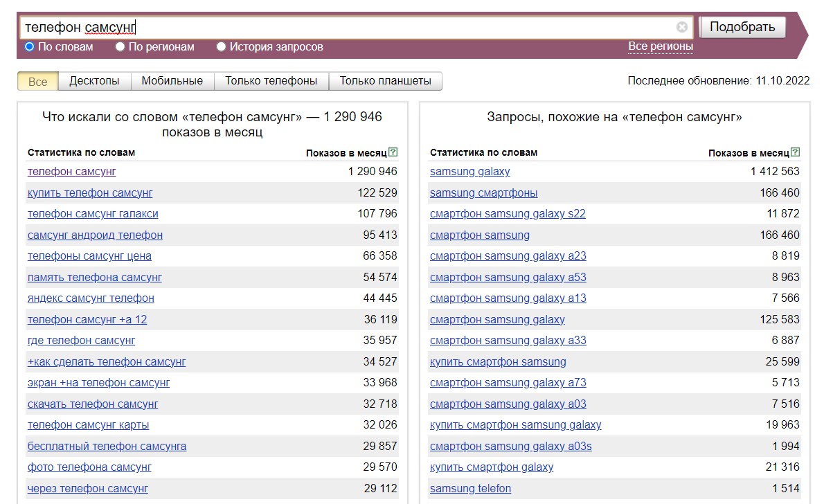
Task: Open the телефон самсунг +а 12 link
Action: coord(87,320)
